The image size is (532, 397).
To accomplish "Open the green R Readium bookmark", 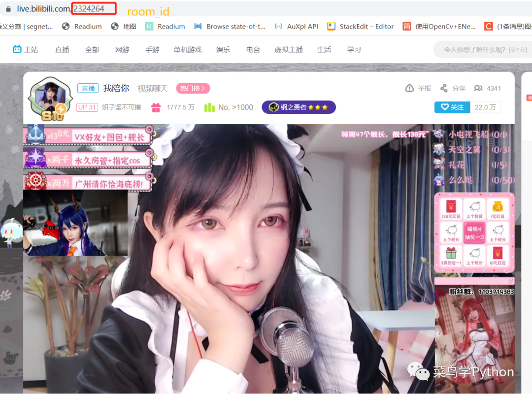I will click(x=165, y=27).
